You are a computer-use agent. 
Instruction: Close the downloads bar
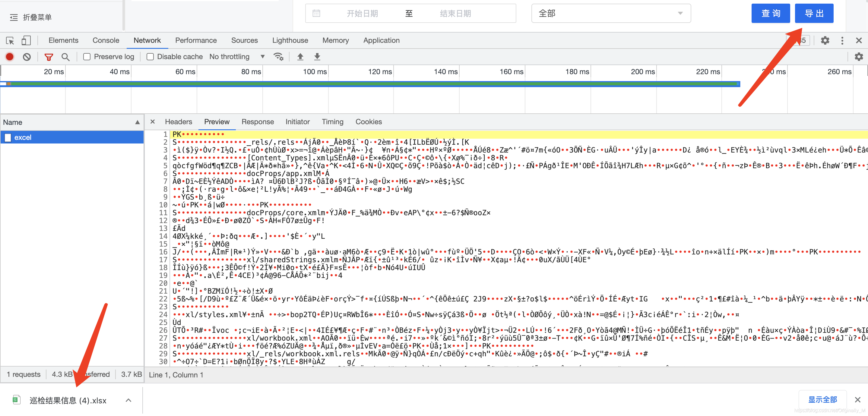pyautogui.click(x=857, y=399)
